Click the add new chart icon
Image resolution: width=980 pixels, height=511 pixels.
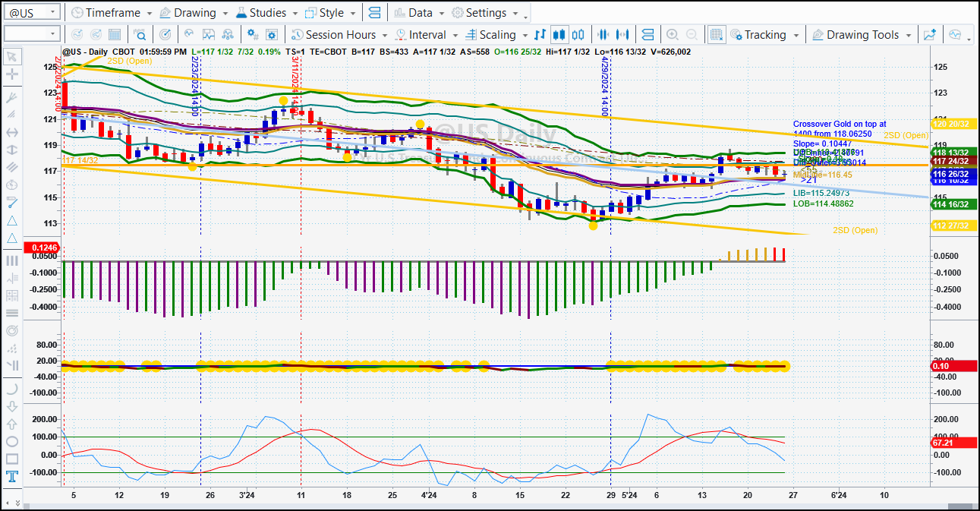coord(930,35)
